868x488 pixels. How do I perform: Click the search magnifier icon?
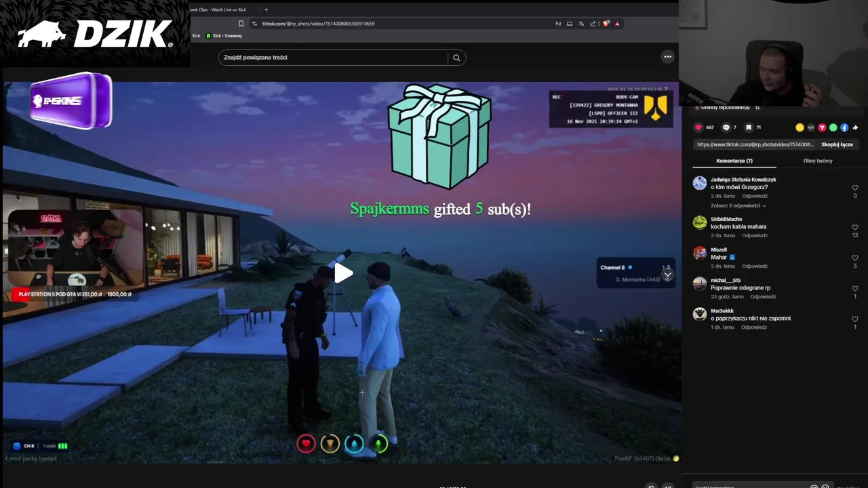coord(456,58)
